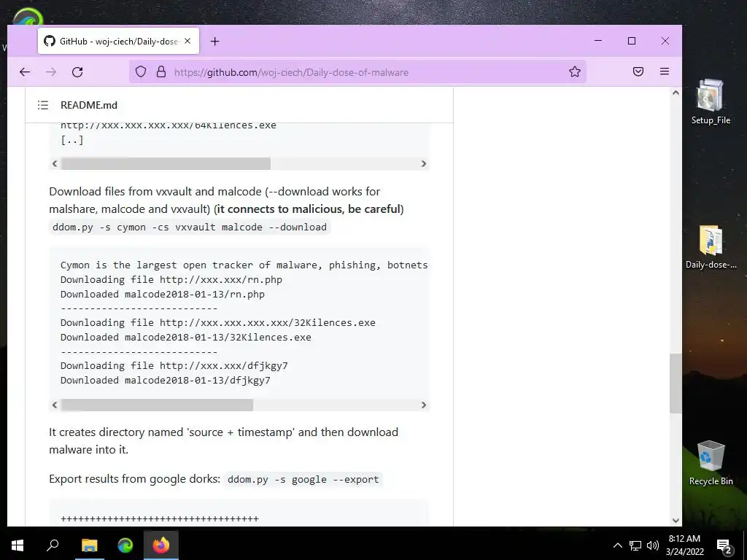The image size is (747, 560).
Task: Click 'Downloaded malcode2018-01-13/rn.php' line
Action: pos(163,295)
